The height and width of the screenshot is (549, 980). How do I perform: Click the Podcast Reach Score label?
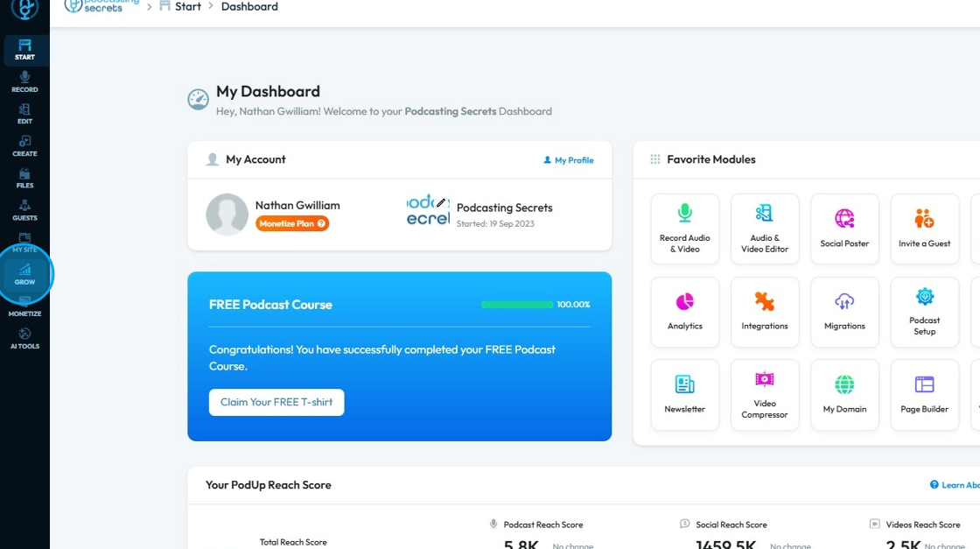(543, 524)
